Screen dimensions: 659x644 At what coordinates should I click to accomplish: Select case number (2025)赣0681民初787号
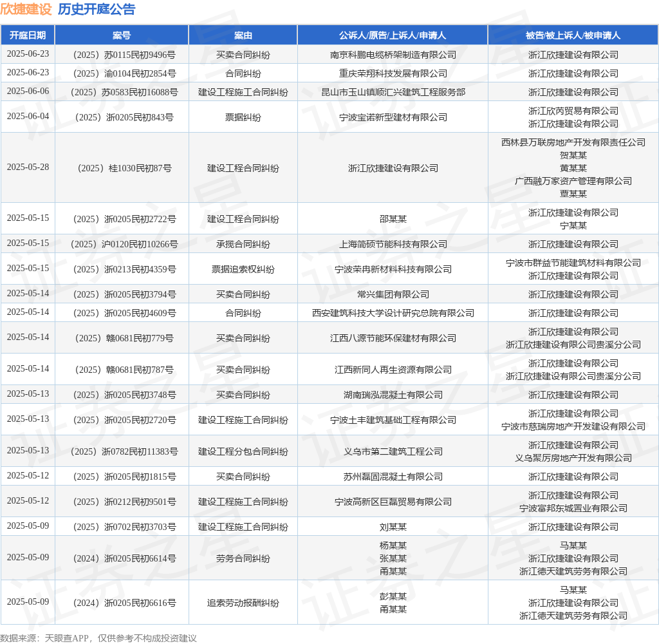point(122,370)
